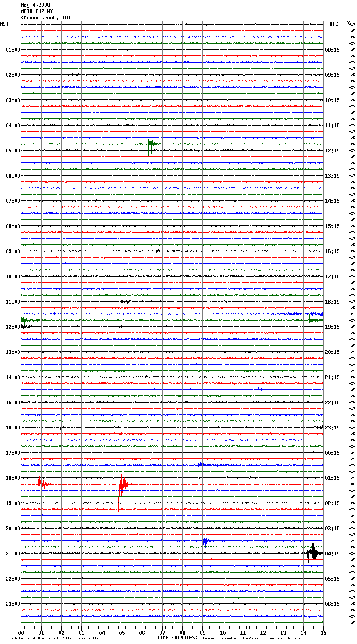Screen dimensions: 357x644
Task: Select the MST hour label "23:00"
Action: pyautogui.click(x=13, y=604)
